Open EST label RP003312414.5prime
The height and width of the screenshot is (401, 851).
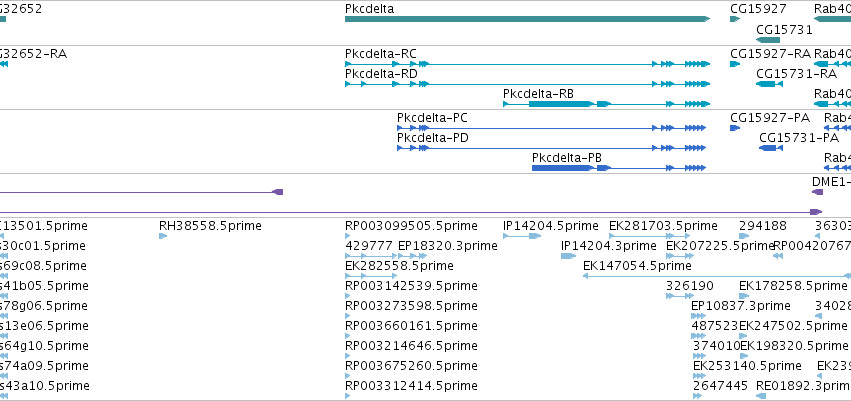point(411,386)
